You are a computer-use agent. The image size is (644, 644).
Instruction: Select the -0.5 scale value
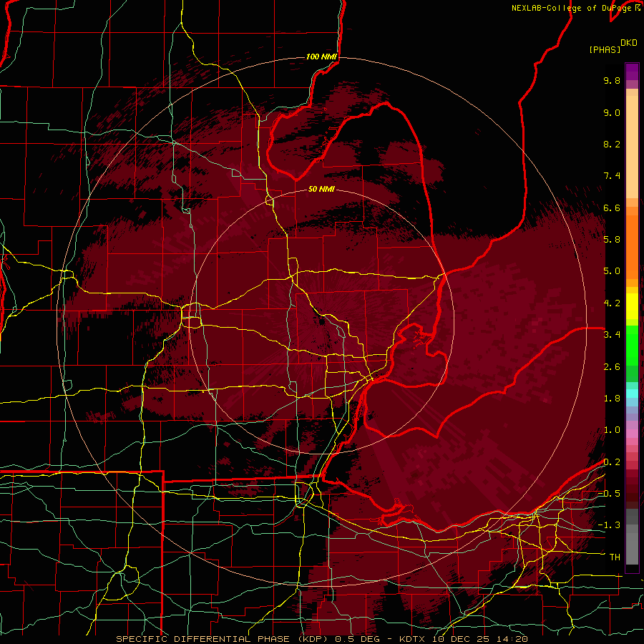pyautogui.click(x=609, y=494)
